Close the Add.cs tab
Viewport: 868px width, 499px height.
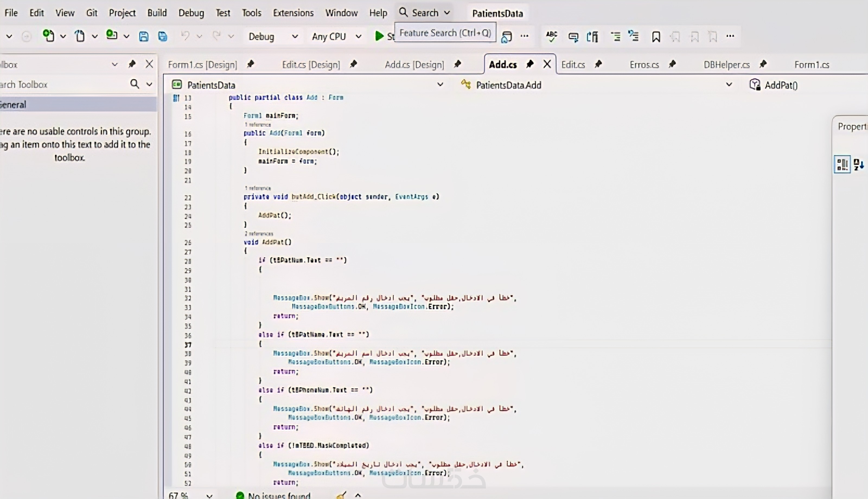547,64
